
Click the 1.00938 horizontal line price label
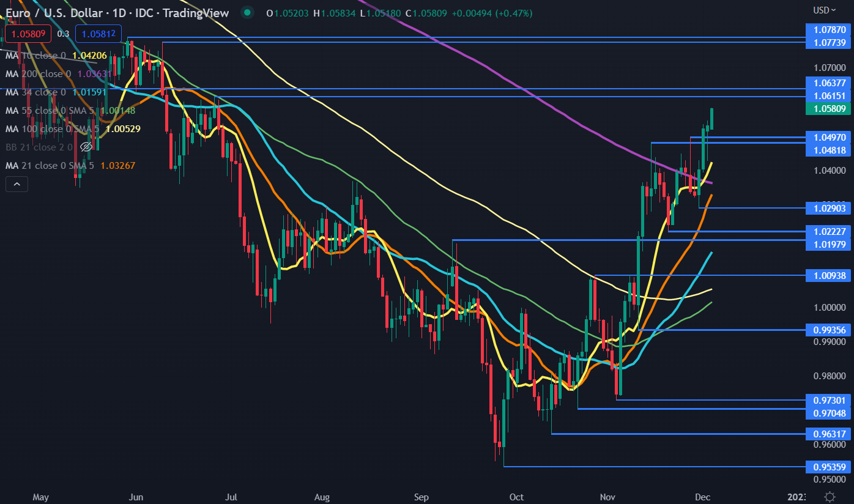click(829, 275)
